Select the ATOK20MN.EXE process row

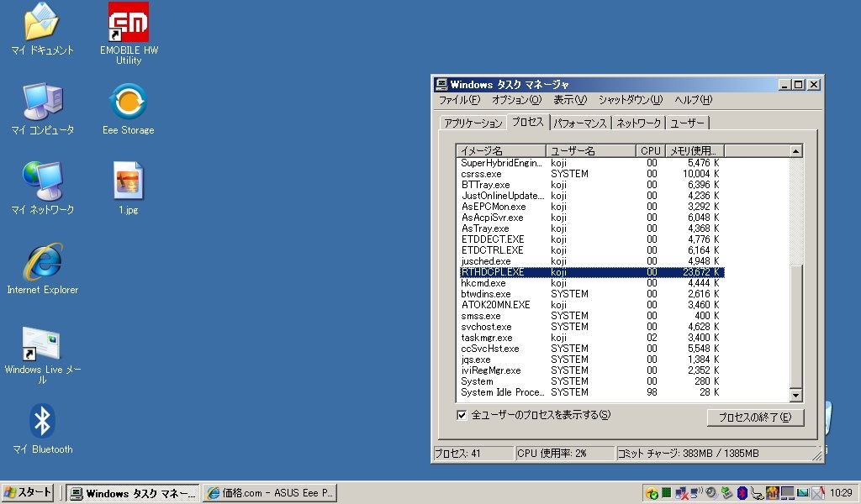[590, 305]
